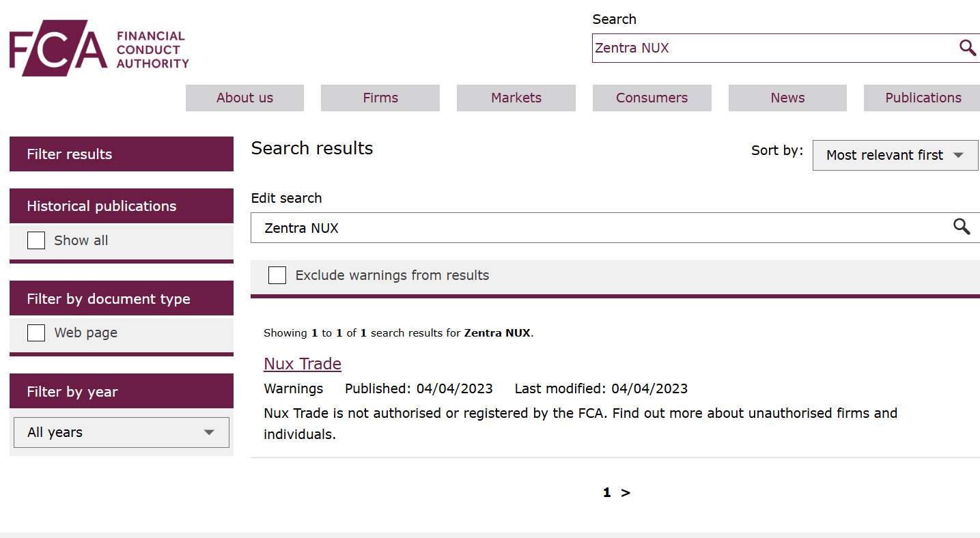Open the Publications menu
The image size is (980, 538).
[x=923, y=98]
